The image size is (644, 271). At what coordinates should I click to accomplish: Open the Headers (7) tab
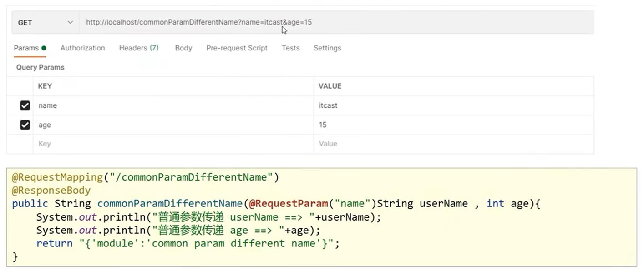click(139, 48)
